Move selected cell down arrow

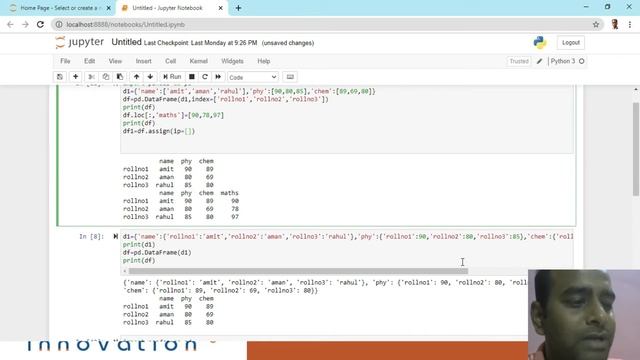pyautogui.click(x=150, y=77)
